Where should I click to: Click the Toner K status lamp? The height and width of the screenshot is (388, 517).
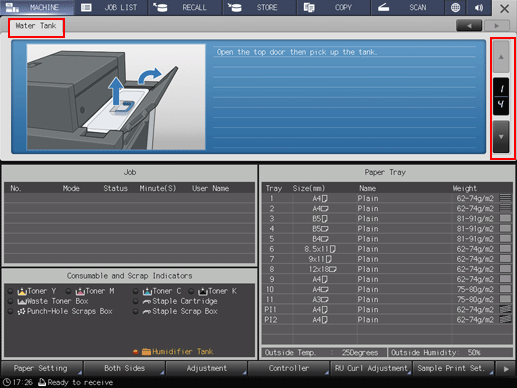191,291
